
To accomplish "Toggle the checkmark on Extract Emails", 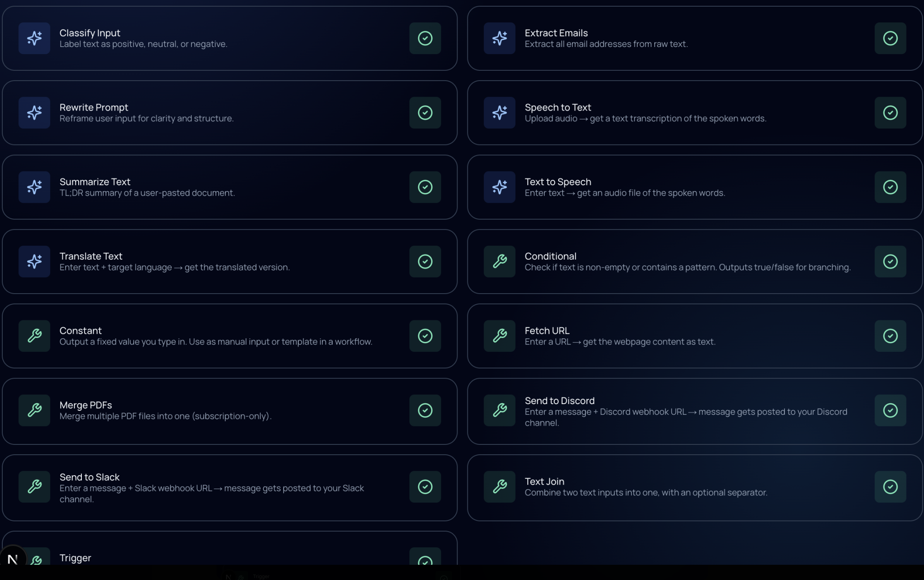I will tap(890, 38).
